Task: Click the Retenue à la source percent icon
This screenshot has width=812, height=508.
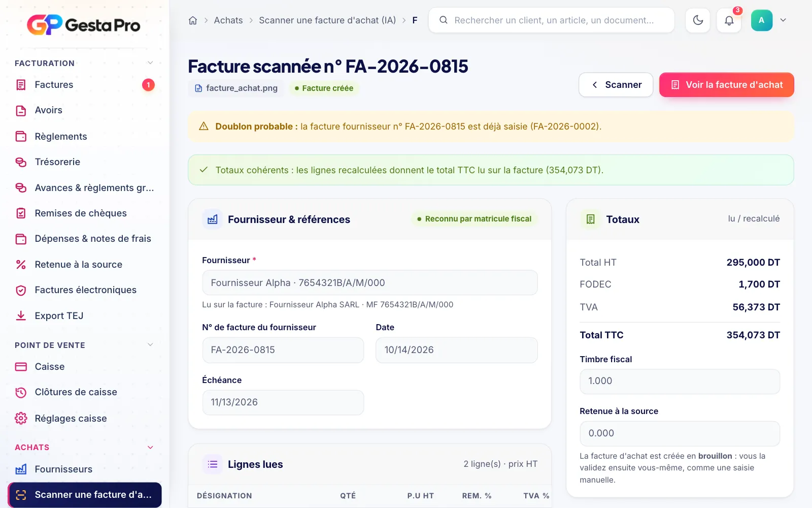Action: click(x=21, y=265)
